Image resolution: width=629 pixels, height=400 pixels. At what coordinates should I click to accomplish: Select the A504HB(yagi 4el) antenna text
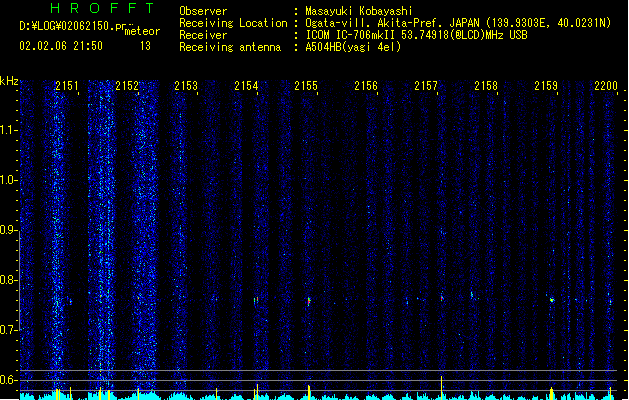(353, 47)
